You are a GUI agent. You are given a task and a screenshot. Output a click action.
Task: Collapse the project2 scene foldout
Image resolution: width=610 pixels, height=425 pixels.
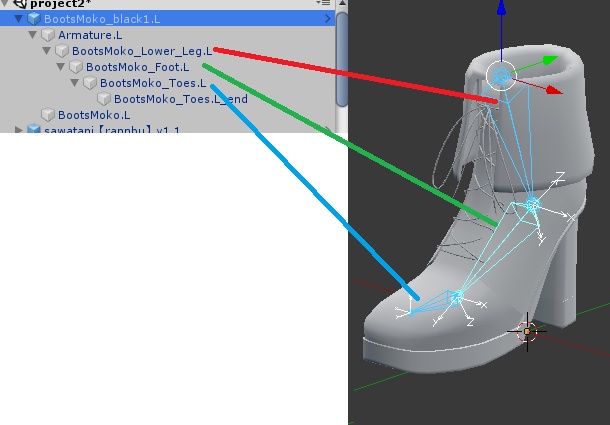[x=4, y=4]
